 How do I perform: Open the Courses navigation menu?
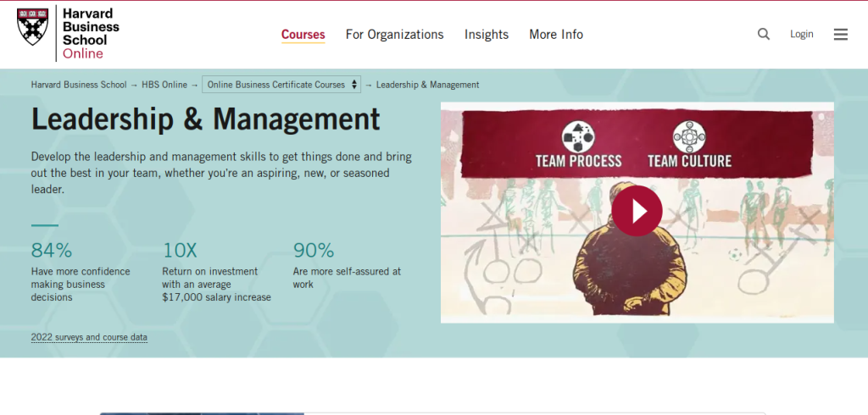click(303, 35)
